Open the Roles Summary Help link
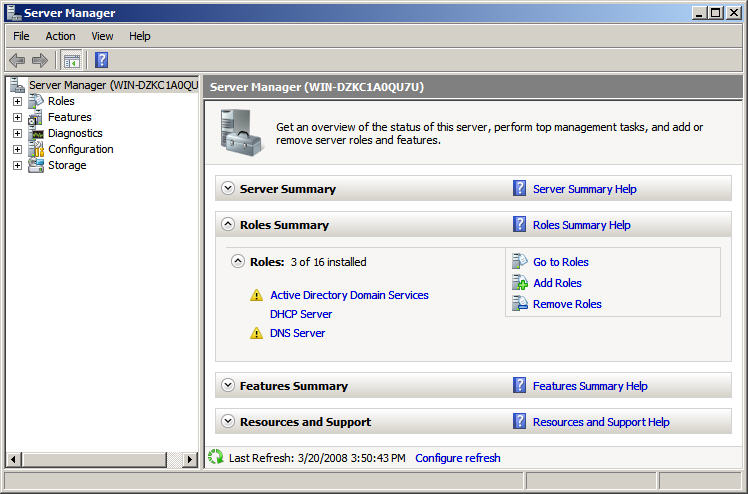Image resolution: width=748 pixels, height=494 pixels. click(x=582, y=225)
